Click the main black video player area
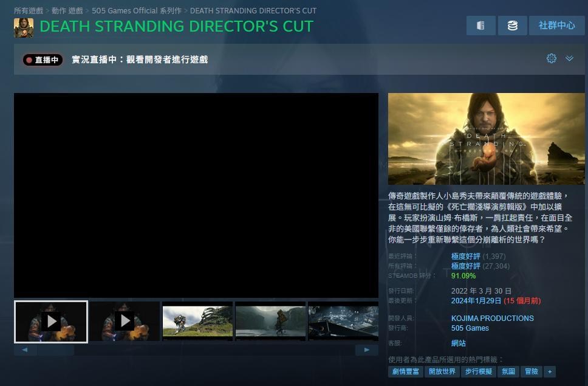 (196, 195)
